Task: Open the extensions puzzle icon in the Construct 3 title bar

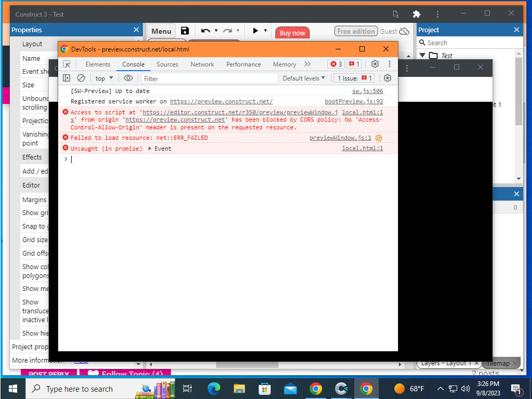Action: 416,14
